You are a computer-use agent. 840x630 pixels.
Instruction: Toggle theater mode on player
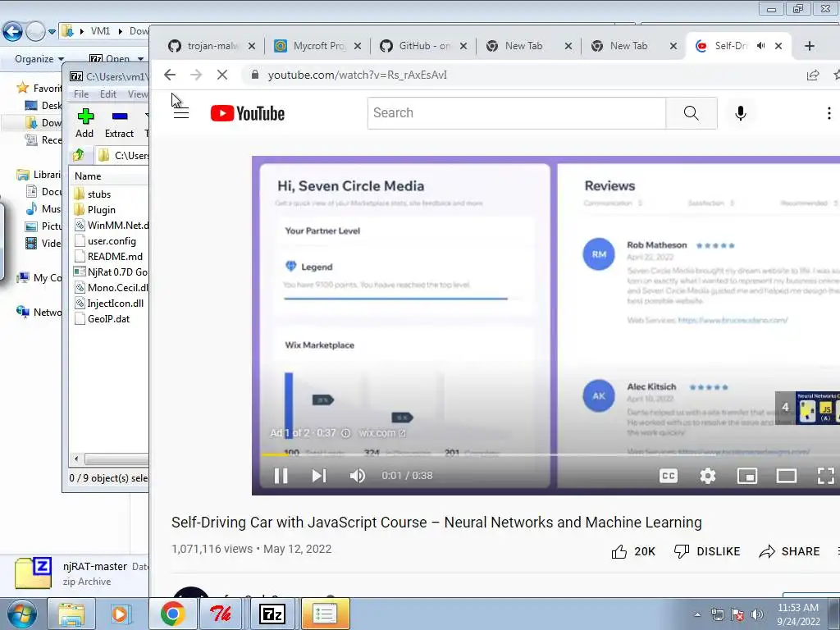(x=787, y=476)
